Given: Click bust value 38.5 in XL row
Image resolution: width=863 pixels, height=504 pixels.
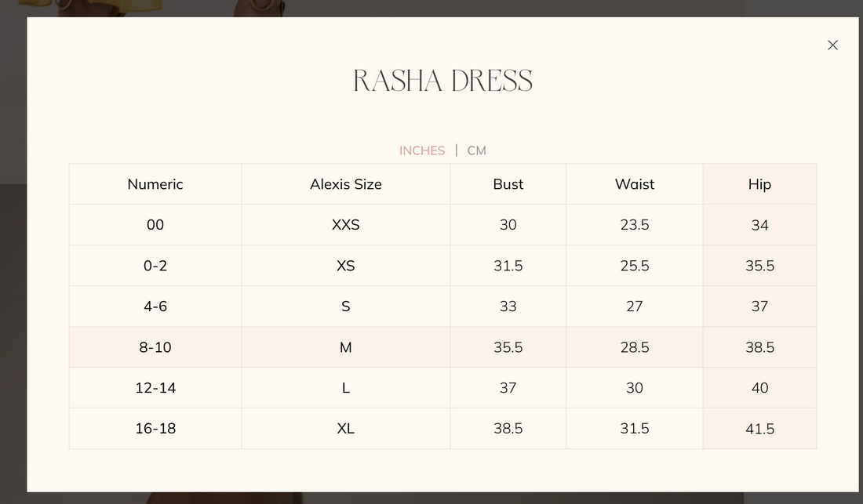Looking at the screenshot, I should [508, 428].
